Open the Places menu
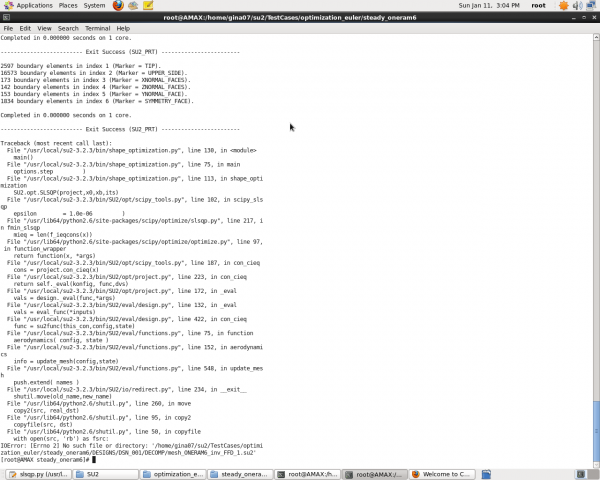This screenshot has height=480, width=600. [68, 6]
